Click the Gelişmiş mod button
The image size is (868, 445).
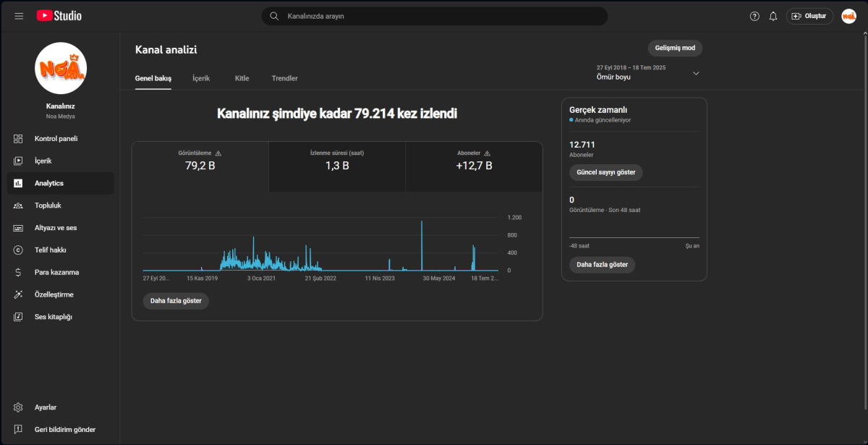[675, 48]
